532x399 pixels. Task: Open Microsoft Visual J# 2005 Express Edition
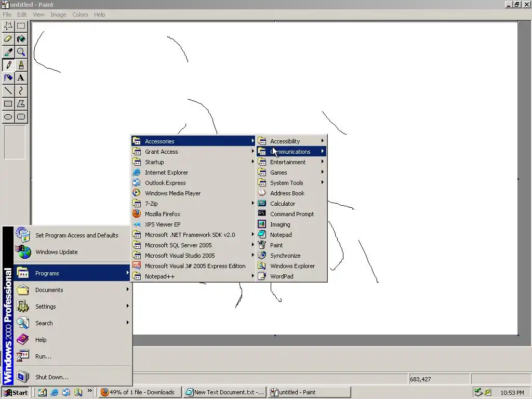[x=193, y=266]
